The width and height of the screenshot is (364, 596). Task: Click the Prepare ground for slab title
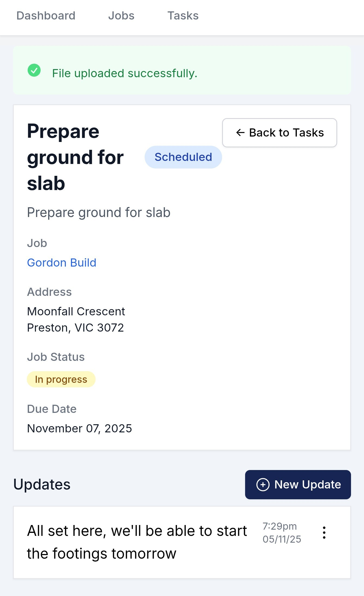(x=75, y=157)
